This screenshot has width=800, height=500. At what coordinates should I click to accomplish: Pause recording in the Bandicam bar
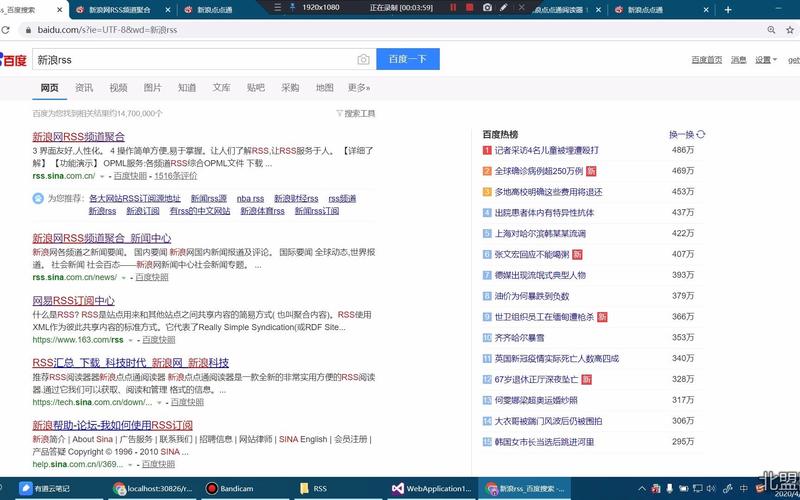pos(453,8)
